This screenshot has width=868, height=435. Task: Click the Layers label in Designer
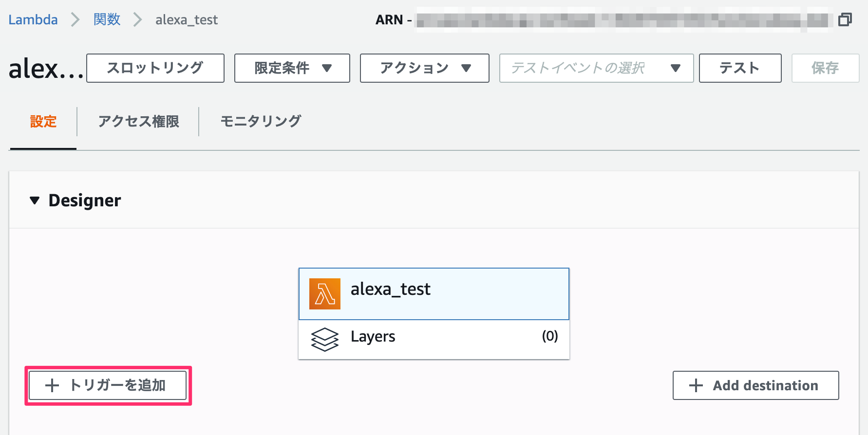373,337
